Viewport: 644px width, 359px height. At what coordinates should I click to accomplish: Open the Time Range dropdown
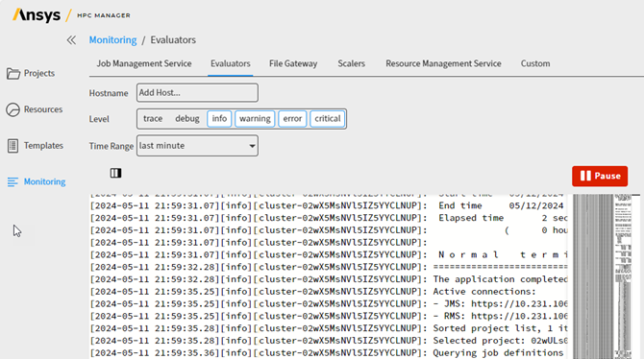point(198,146)
